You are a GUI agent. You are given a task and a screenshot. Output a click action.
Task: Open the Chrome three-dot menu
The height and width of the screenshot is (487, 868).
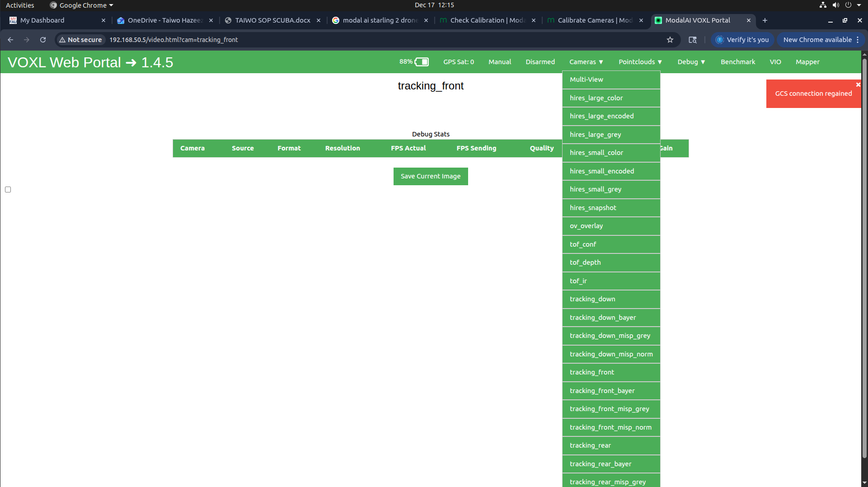click(858, 40)
